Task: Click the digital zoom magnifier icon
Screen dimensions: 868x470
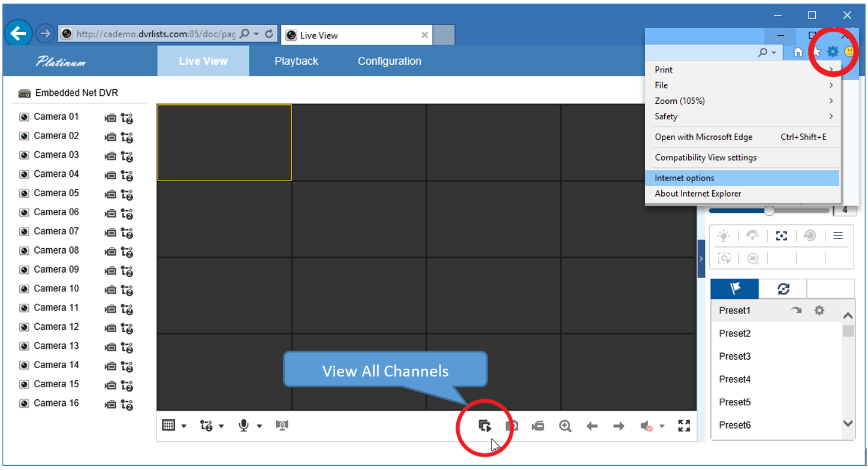Action: pyautogui.click(x=565, y=426)
